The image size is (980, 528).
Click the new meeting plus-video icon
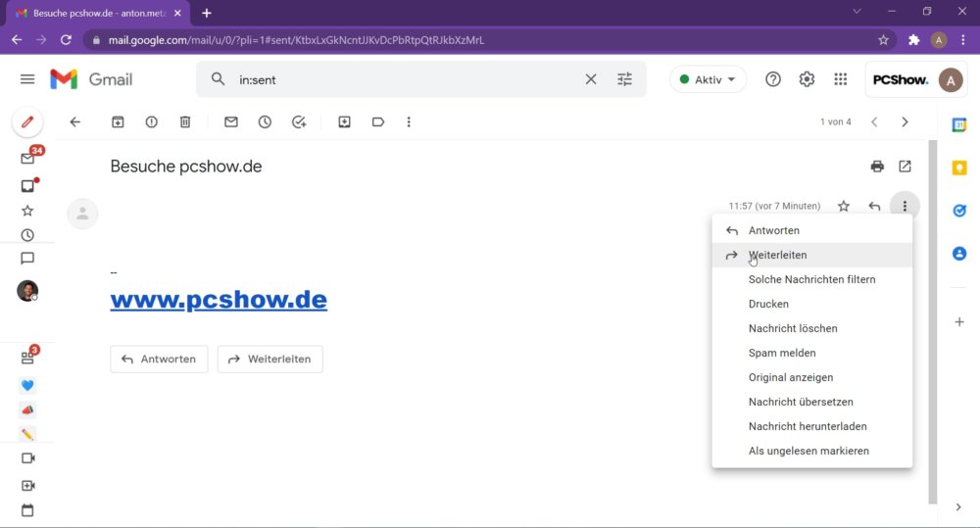[28, 486]
